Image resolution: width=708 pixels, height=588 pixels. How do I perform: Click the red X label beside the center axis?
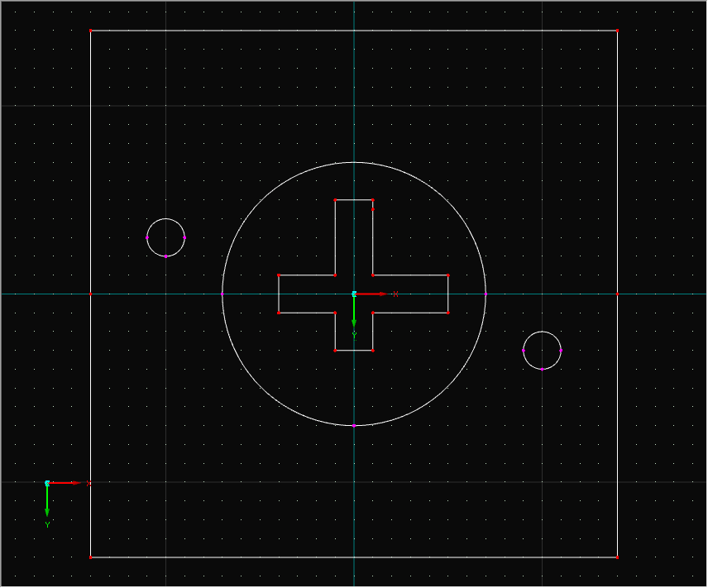point(395,293)
